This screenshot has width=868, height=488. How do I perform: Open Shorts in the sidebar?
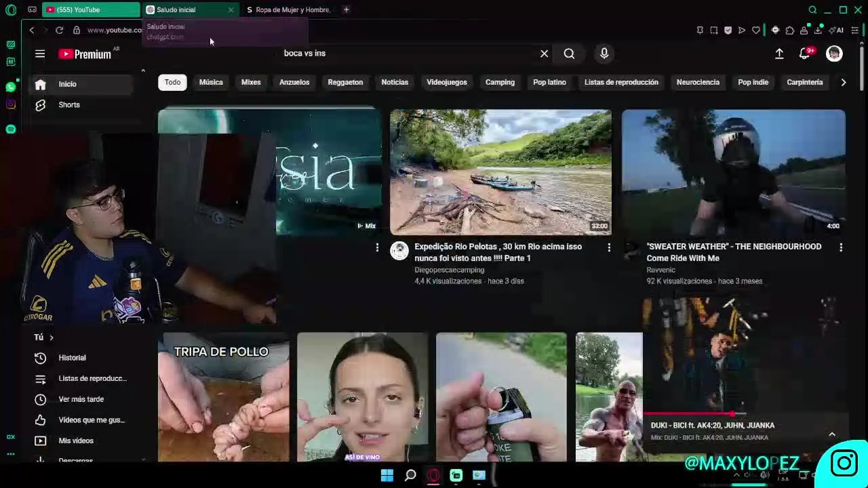click(x=81, y=105)
